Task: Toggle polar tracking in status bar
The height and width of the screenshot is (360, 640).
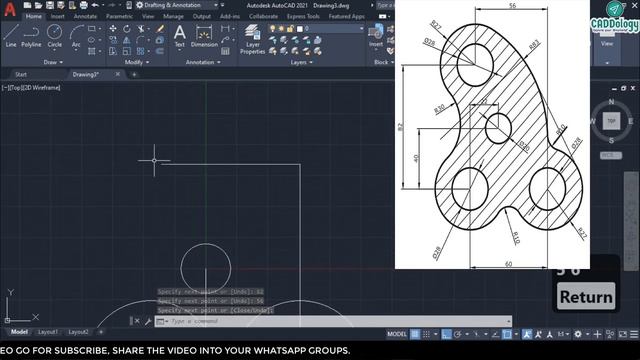Action: [x=458, y=334]
